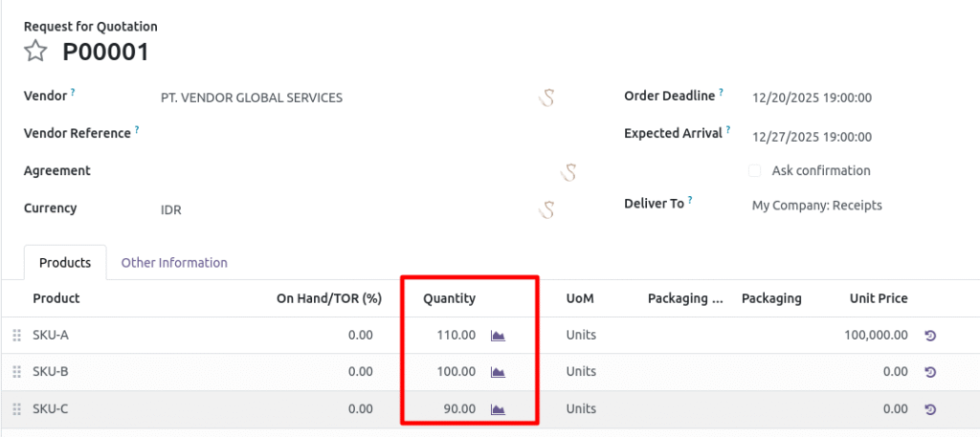Viewport: 980px width, 437px height.
Task: Switch to the Other Information tab
Action: click(x=174, y=262)
